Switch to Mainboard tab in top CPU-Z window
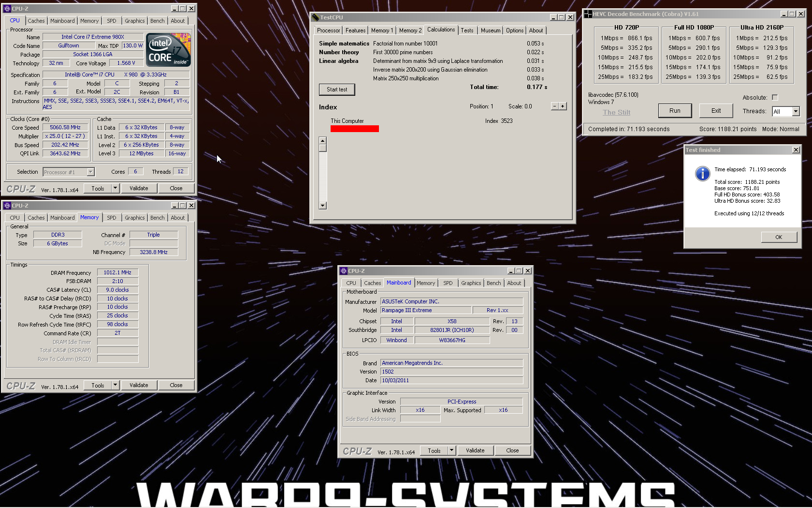Image resolution: width=812 pixels, height=508 pixels. click(x=62, y=21)
